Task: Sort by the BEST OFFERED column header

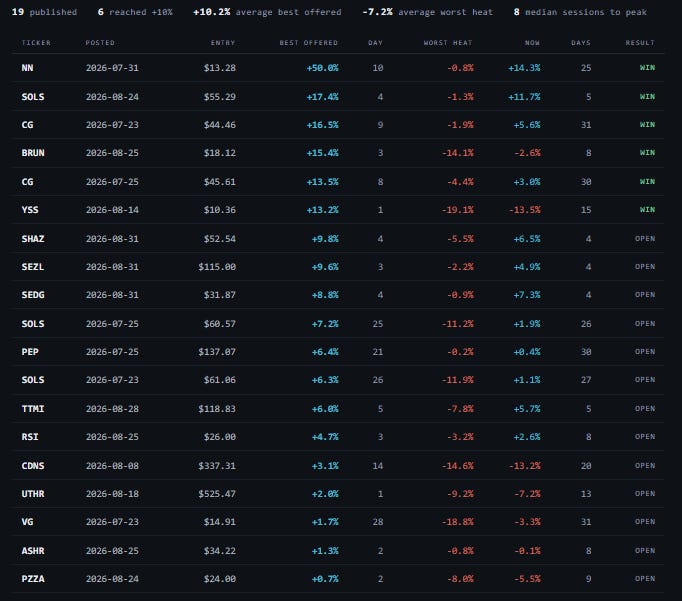Action: [308, 43]
